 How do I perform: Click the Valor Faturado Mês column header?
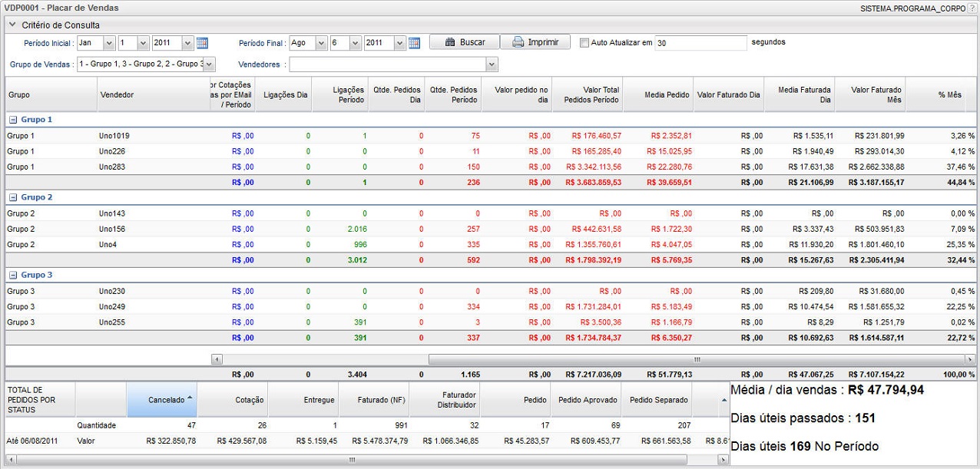(869, 95)
